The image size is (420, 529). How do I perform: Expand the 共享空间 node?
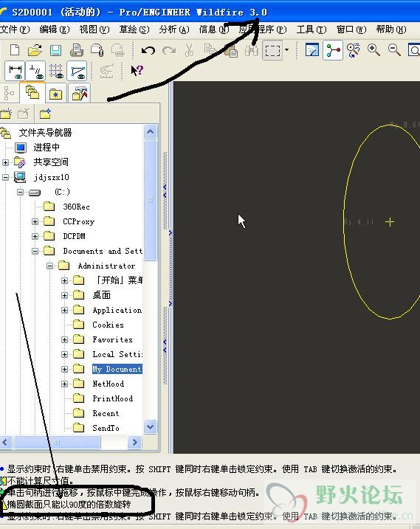pyautogui.click(x=5, y=162)
